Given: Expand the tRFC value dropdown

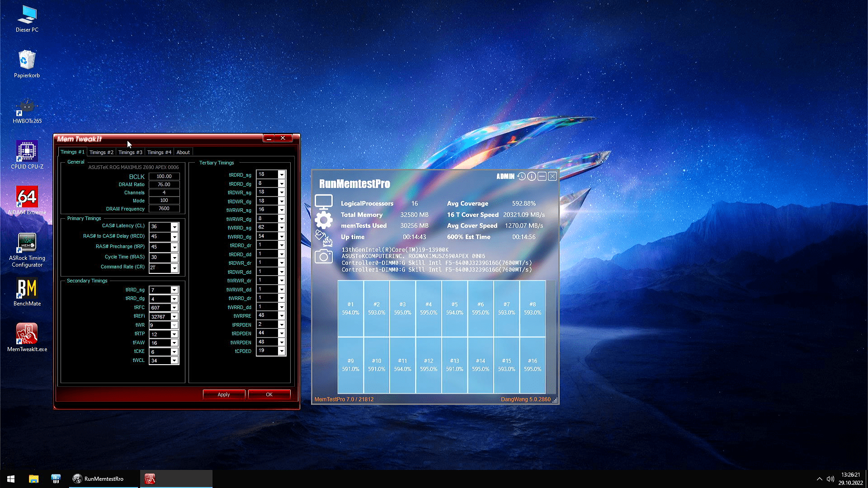Looking at the screenshot, I should pos(175,308).
